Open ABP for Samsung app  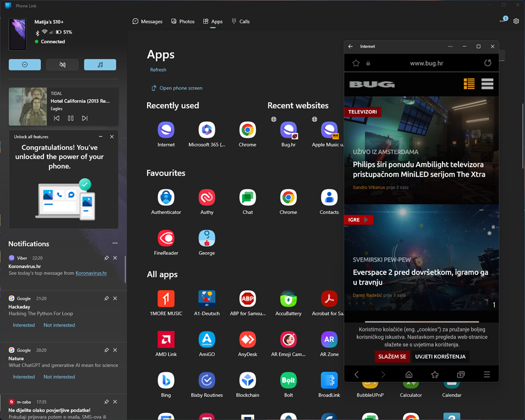click(247, 299)
